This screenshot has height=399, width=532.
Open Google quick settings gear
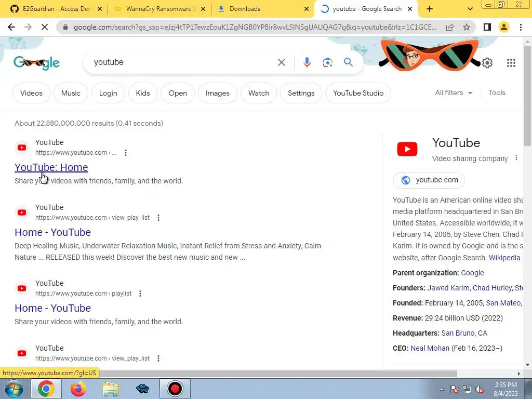[x=487, y=63]
